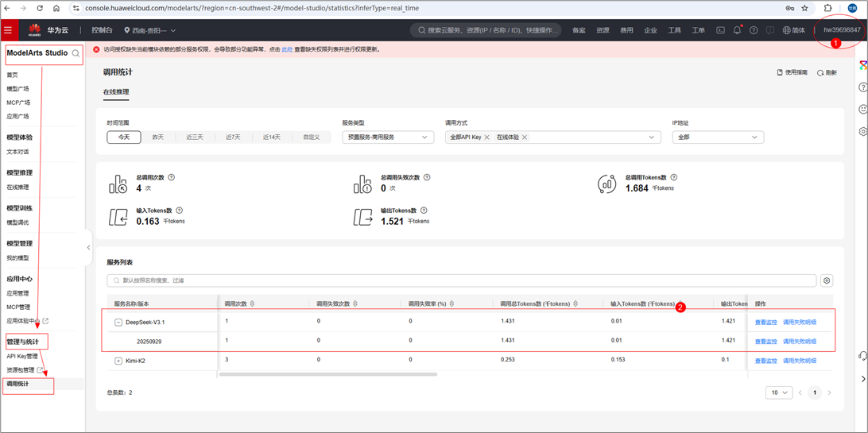Open the 使用指南 guide link
The width and height of the screenshot is (868, 433).
(x=792, y=72)
